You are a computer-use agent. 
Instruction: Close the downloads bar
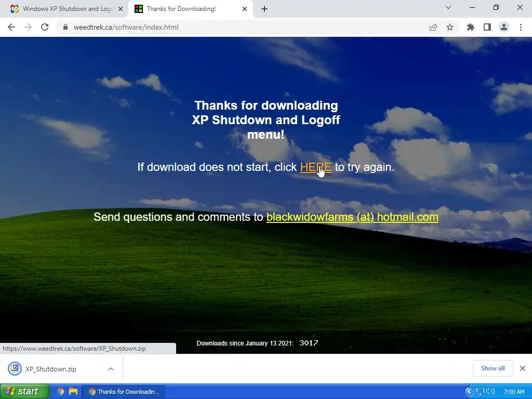(x=523, y=368)
